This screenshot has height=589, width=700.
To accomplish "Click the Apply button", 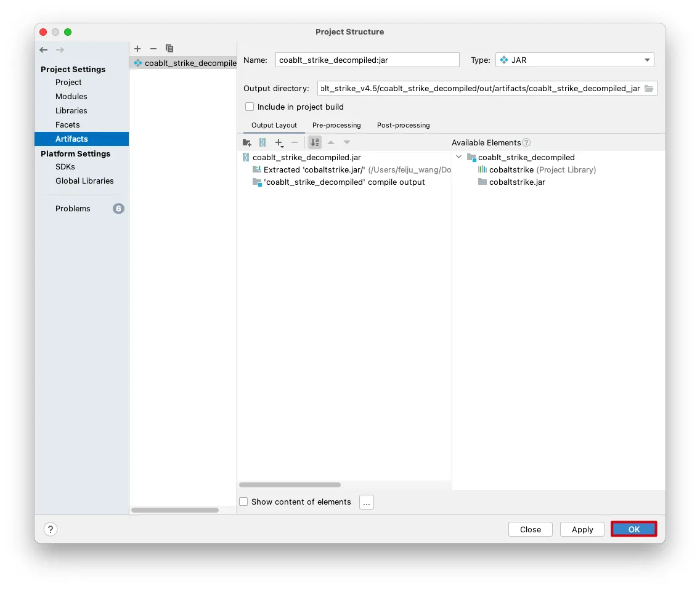I will pyautogui.click(x=582, y=529).
